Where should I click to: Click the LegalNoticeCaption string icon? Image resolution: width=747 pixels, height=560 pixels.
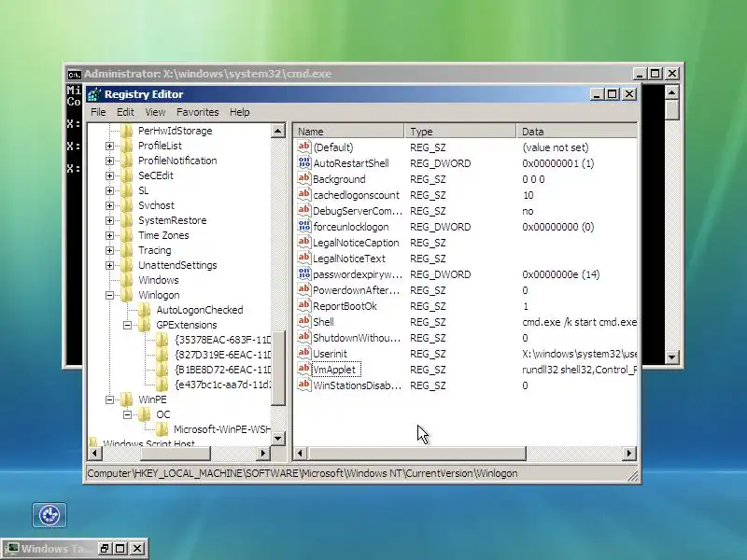pos(304,242)
